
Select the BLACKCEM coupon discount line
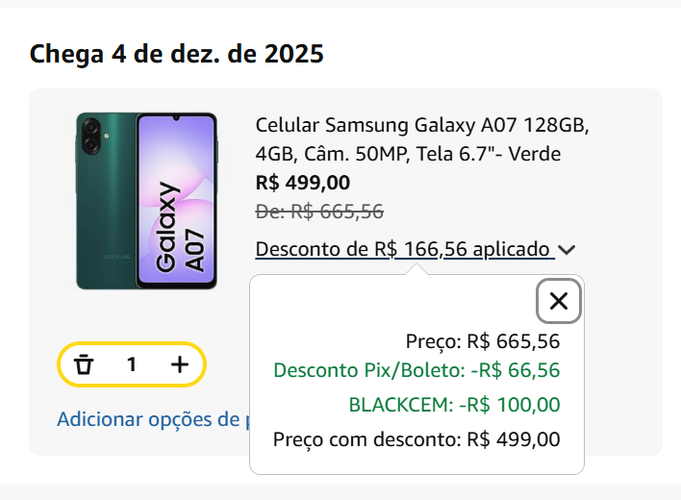pyautogui.click(x=454, y=405)
